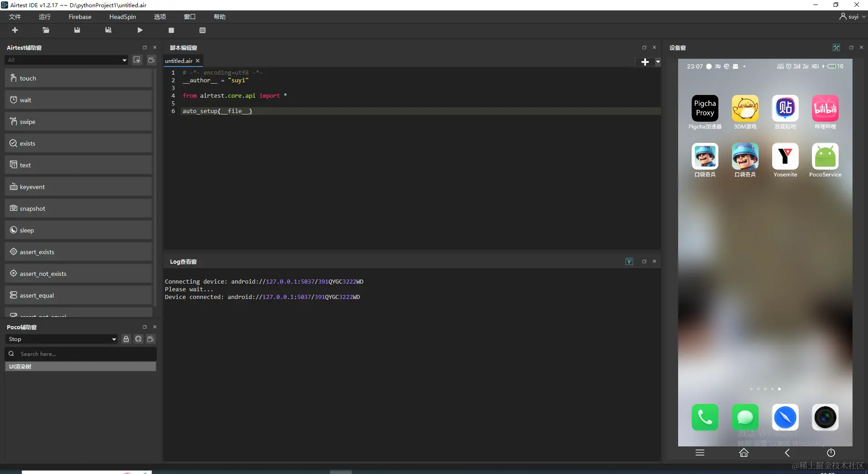
Task: Open the bilibili app on device
Action: (826, 108)
